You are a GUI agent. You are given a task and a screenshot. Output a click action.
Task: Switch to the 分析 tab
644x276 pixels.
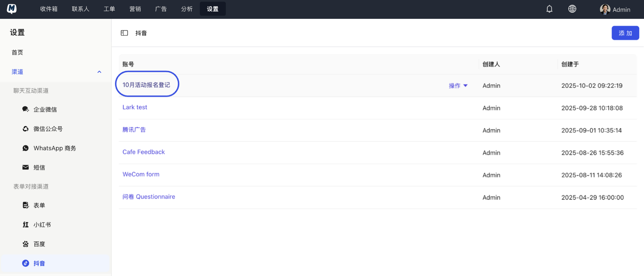click(186, 9)
